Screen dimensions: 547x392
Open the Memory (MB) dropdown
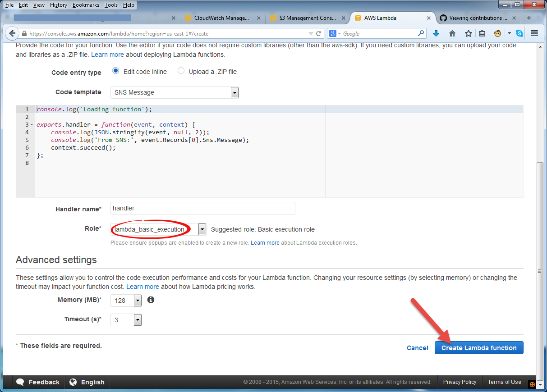click(x=138, y=300)
